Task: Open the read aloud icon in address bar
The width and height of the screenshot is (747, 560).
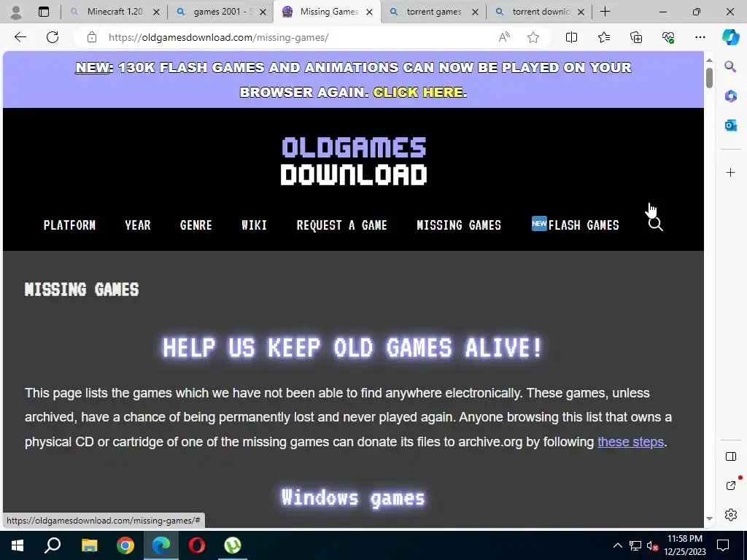Action: pos(504,37)
